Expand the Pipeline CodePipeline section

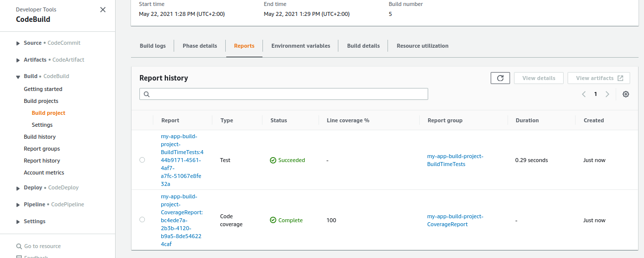coord(18,205)
